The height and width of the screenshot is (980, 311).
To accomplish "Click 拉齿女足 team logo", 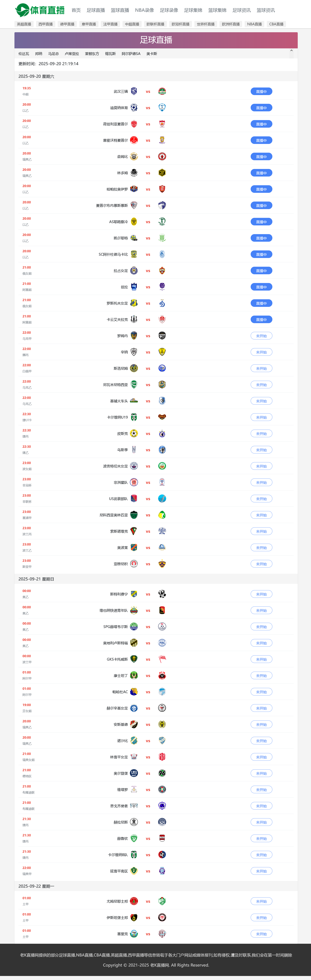I will [x=134, y=271].
